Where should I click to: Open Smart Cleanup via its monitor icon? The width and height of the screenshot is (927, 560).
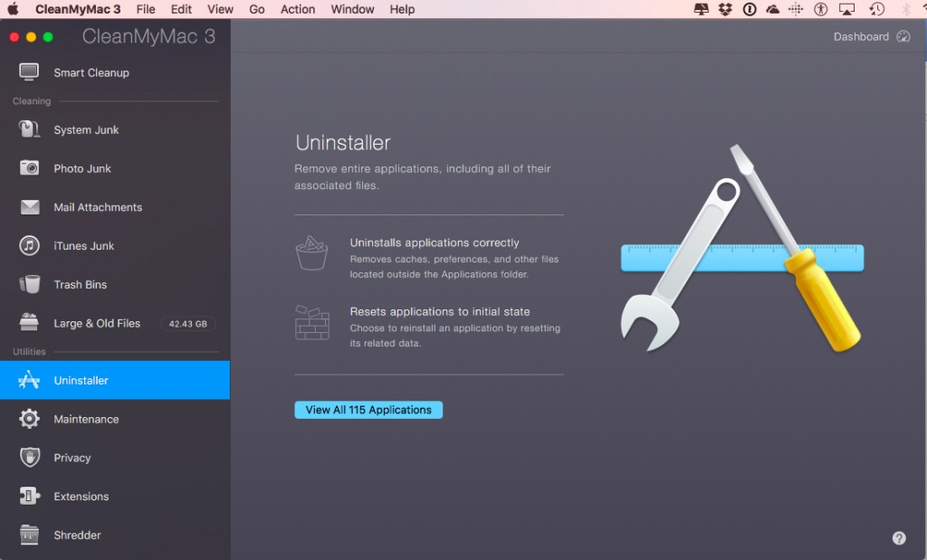(28, 72)
